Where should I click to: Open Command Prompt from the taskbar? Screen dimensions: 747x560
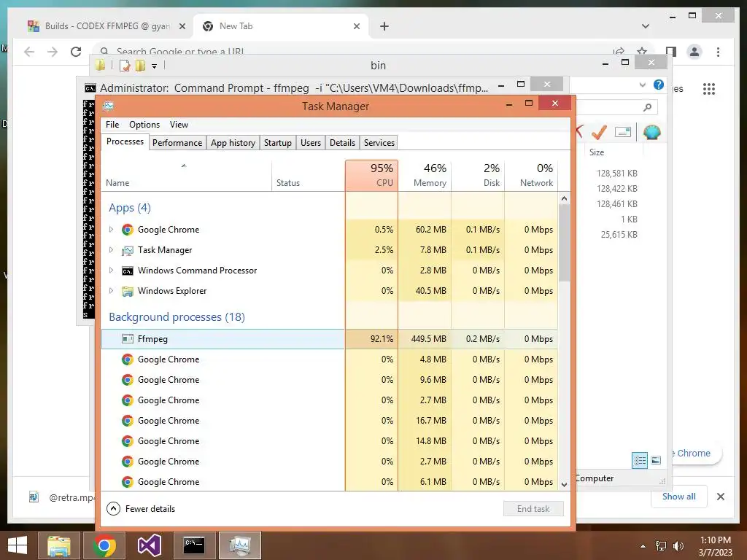coord(194,545)
